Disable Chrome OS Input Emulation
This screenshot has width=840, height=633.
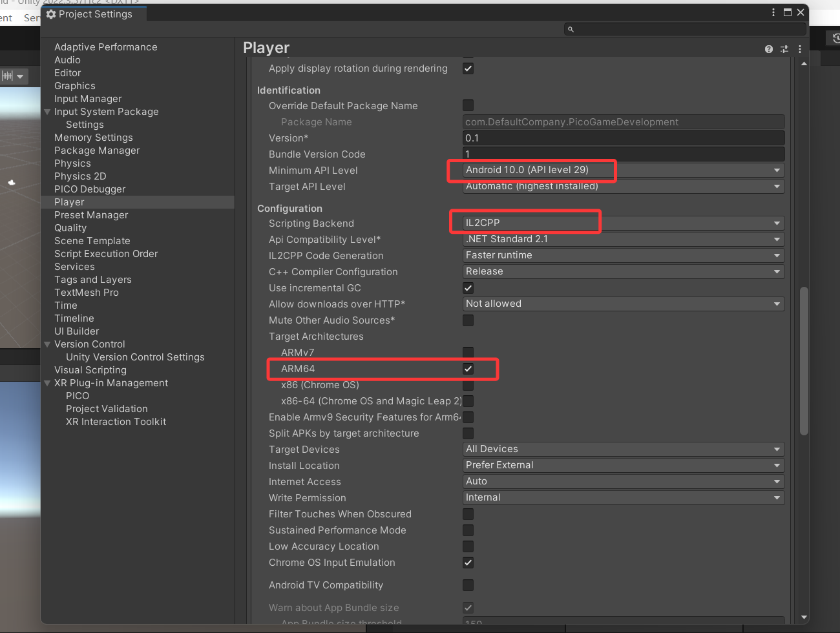(468, 563)
